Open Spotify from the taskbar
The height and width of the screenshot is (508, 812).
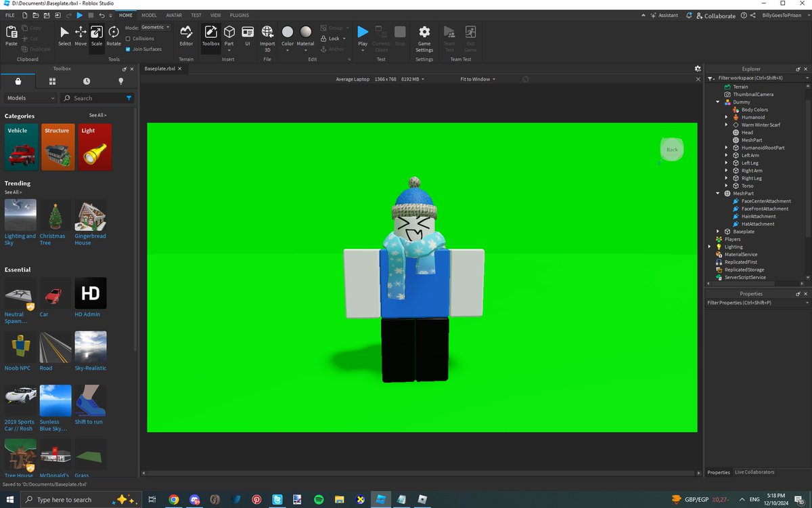click(319, 500)
